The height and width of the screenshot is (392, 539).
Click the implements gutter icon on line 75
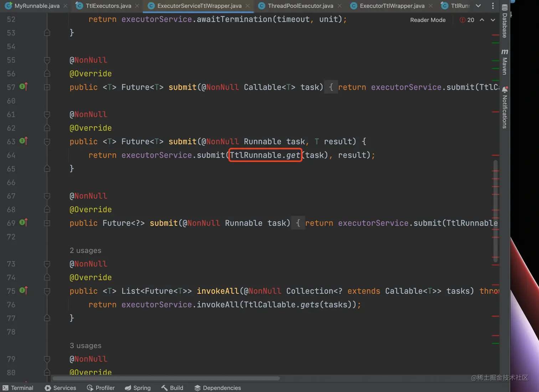[x=24, y=291]
